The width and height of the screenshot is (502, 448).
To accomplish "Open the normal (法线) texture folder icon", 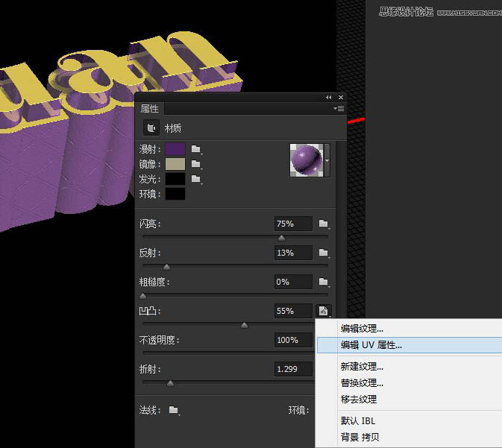I will [x=174, y=410].
